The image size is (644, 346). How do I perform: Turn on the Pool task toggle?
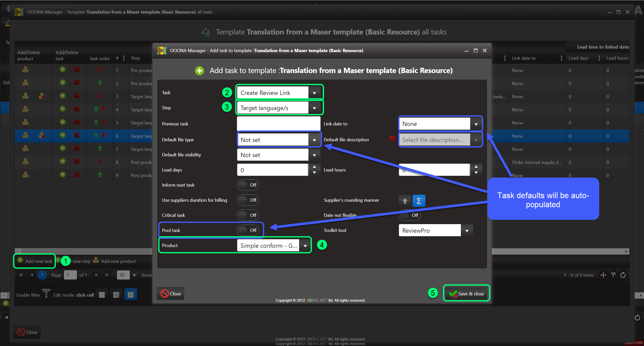[x=248, y=230]
